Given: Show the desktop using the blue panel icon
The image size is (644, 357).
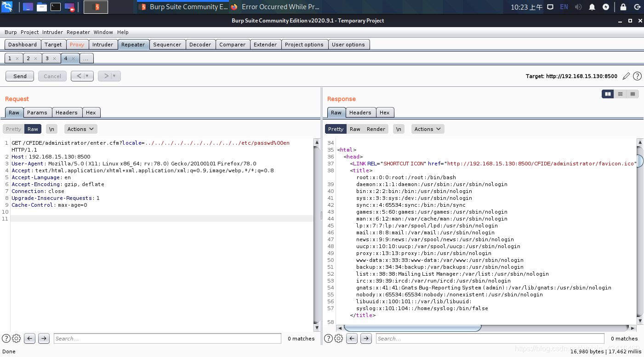Looking at the screenshot, I should pos(28,7).
